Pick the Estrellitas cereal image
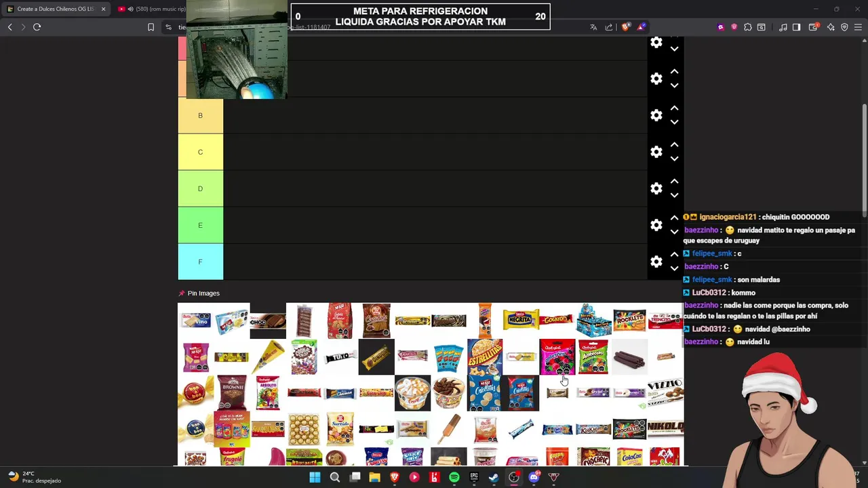This screenshot has height=488, width=868. 484,357
